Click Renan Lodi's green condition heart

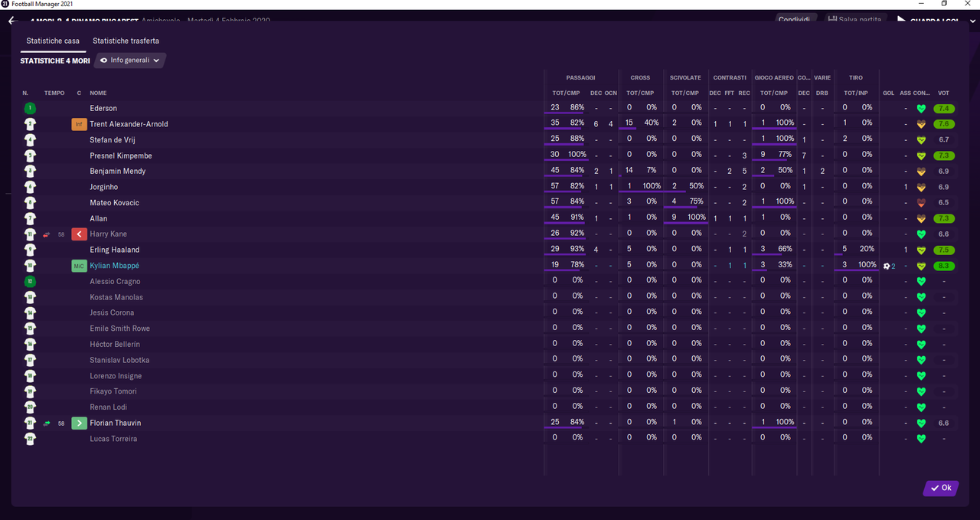[x=921, y=407]
